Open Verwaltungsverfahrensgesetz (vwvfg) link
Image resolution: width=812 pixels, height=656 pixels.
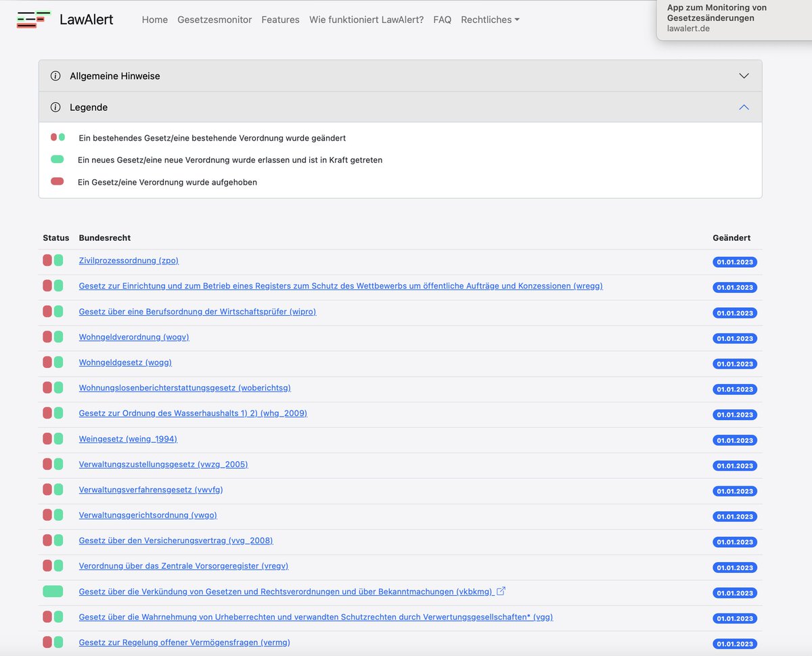(x=151, y=490)
